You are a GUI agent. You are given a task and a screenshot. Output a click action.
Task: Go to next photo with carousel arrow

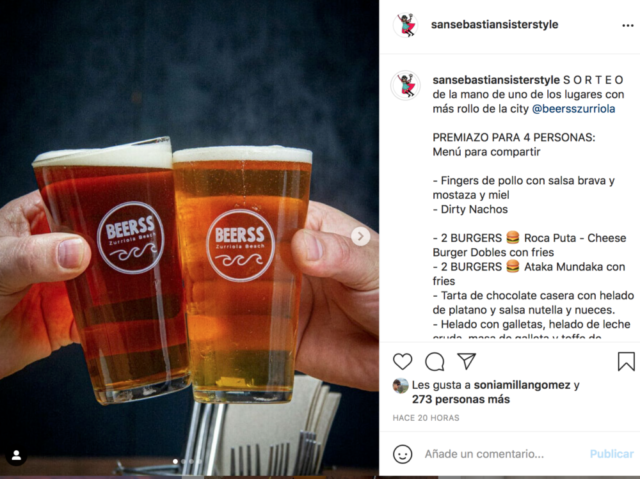click(360, 236)
